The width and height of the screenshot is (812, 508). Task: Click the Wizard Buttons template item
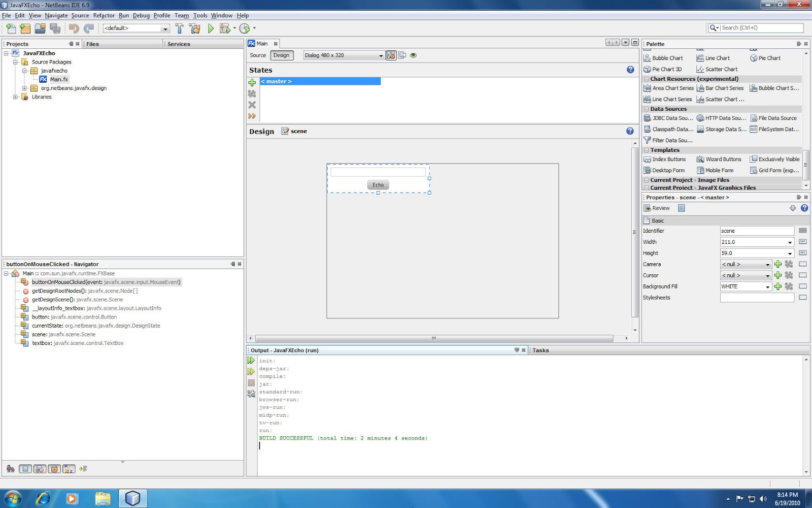(x=719, y=159)
